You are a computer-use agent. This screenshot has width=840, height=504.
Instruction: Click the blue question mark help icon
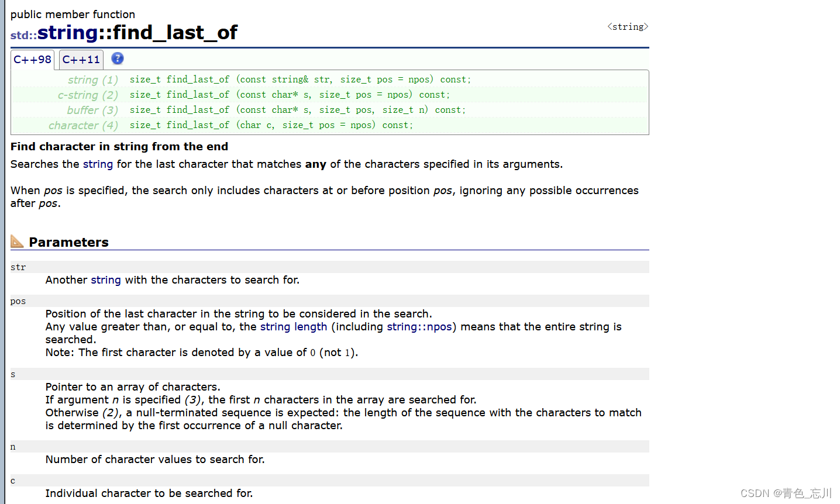click(x=118, y=58)
